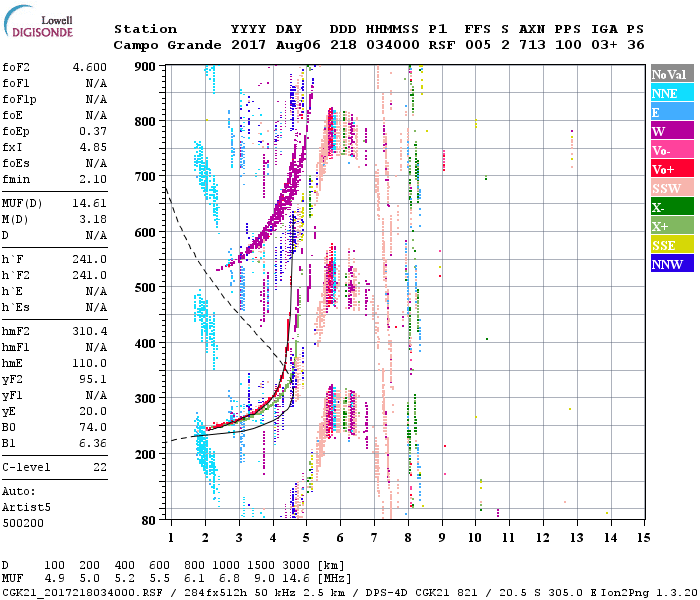Screen dimensions: 700x600
Task: Click the 500 km height axis label
Action: pyautogui.click(x=145, y=288)
